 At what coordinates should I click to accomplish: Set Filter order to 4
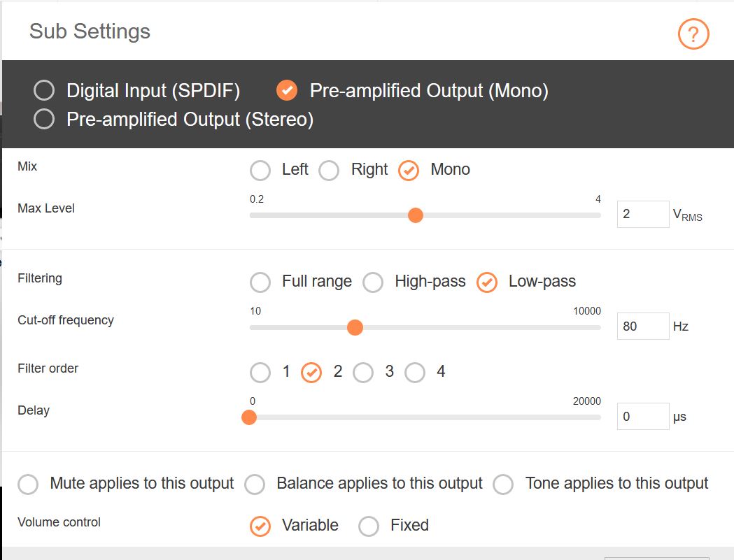(x=415, y=373)
